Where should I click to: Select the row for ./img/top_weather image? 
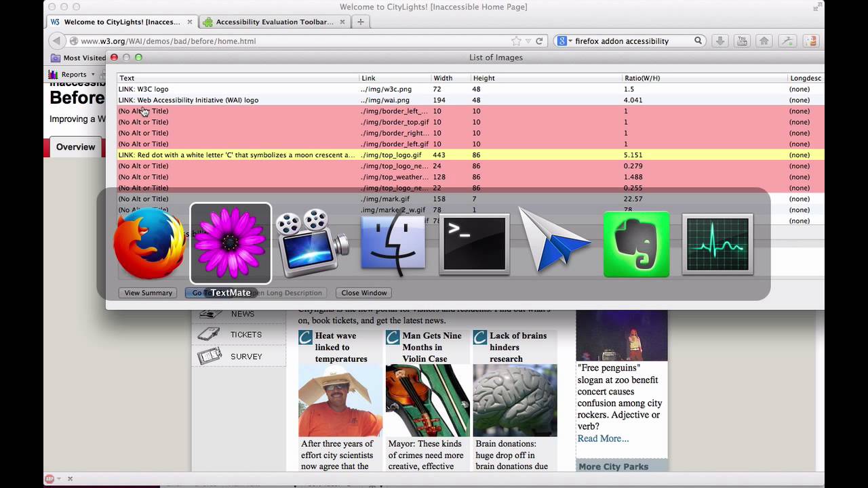coord(471,177)
